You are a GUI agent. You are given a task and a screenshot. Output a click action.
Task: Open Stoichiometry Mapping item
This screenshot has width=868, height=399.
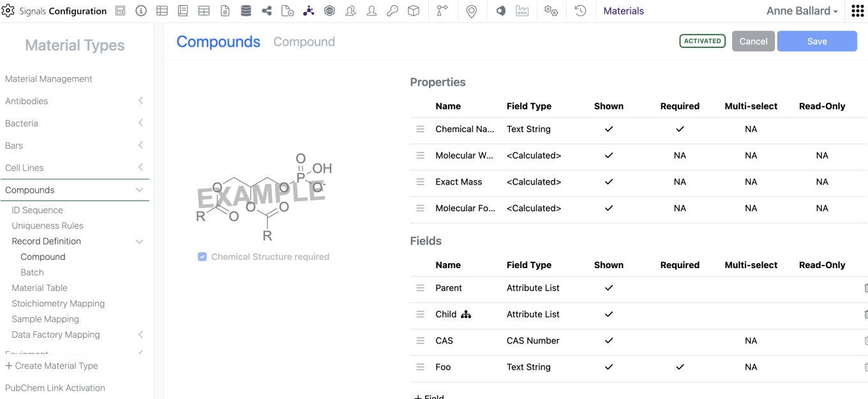58,304
